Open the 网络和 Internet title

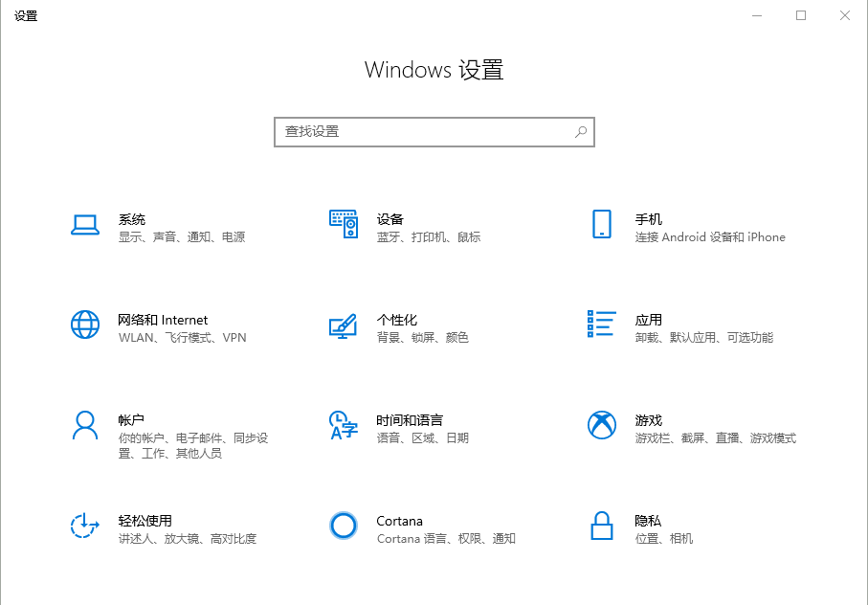tap(163, 320)
